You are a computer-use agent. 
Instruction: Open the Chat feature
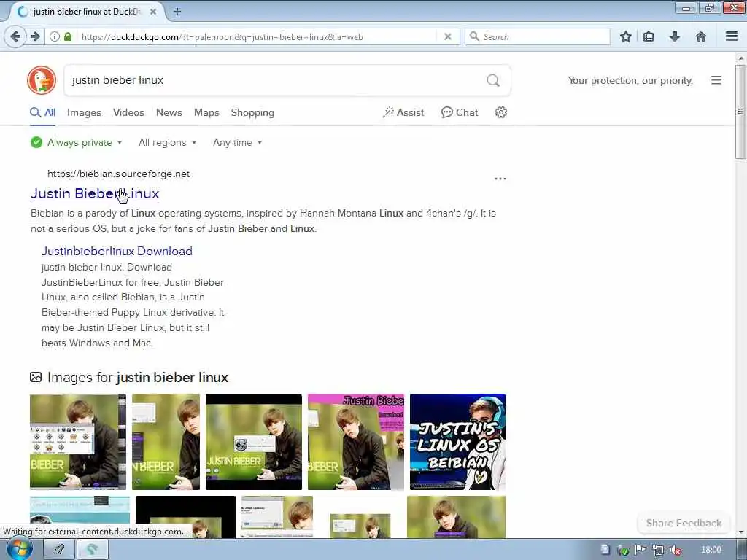coord(460,112)
